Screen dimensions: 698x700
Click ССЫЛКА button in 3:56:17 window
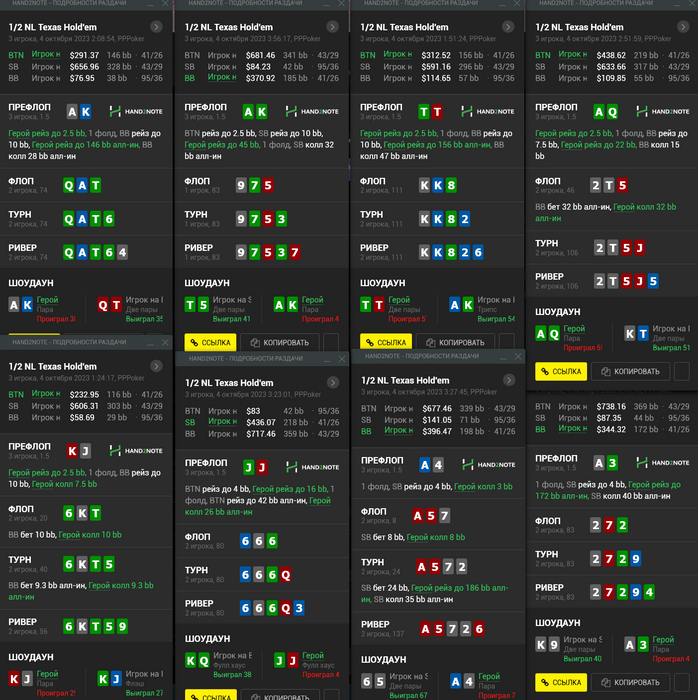(x=211, y=342)
